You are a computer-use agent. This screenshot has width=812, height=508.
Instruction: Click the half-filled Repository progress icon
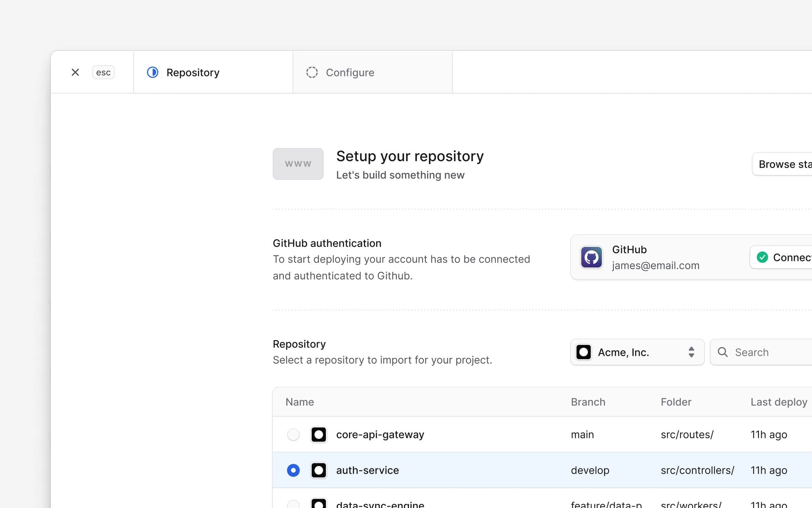click(x=153, y=72)
